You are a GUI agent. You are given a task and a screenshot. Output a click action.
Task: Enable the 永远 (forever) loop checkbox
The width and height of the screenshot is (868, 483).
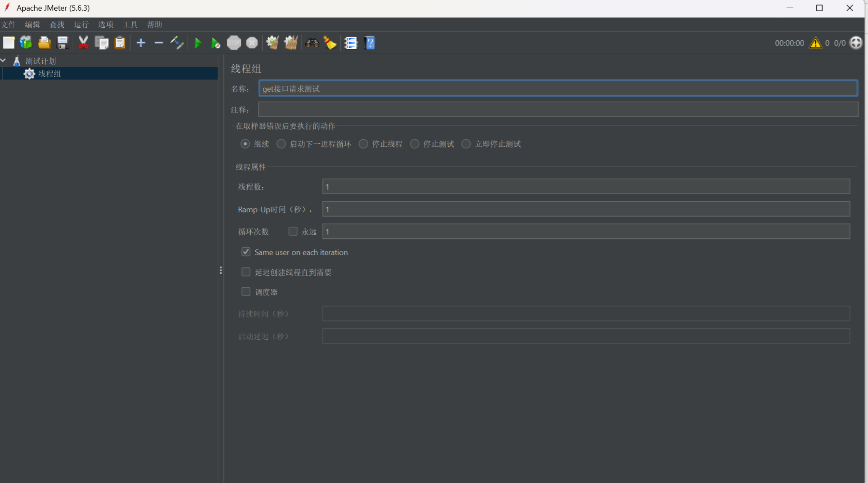(293, 232)
